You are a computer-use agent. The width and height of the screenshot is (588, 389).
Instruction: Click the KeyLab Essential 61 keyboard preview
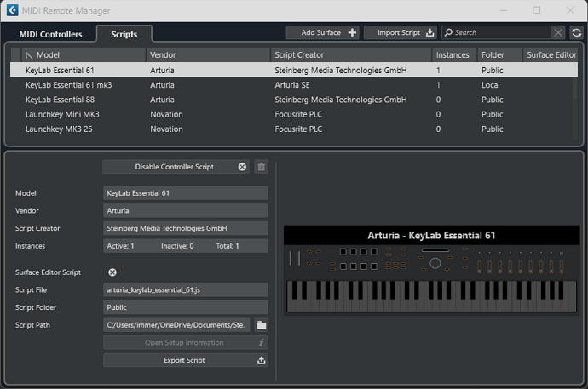(x=431, y=270)
